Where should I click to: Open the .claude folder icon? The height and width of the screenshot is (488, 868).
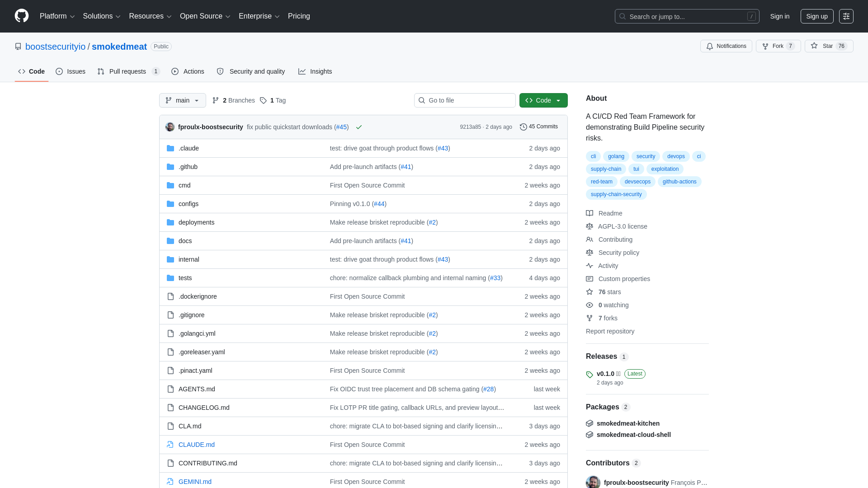coord(170,148)
